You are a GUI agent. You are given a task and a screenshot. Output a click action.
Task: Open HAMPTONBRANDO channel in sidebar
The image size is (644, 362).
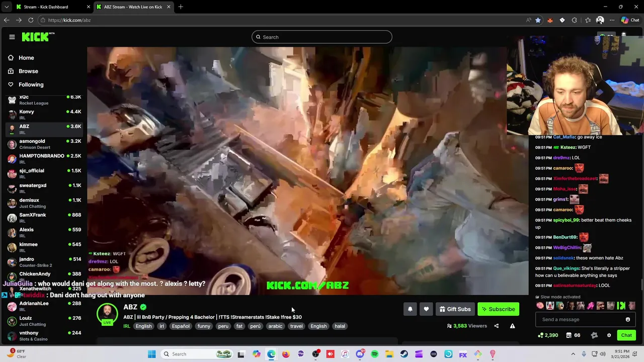pyautogui.click(x=44, y=159)
